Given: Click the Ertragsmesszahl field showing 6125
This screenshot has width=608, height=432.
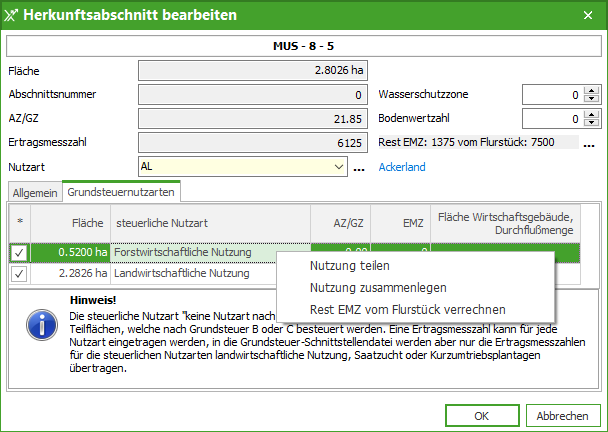Looking at the screenshot, I should click(x=253, y=143).
